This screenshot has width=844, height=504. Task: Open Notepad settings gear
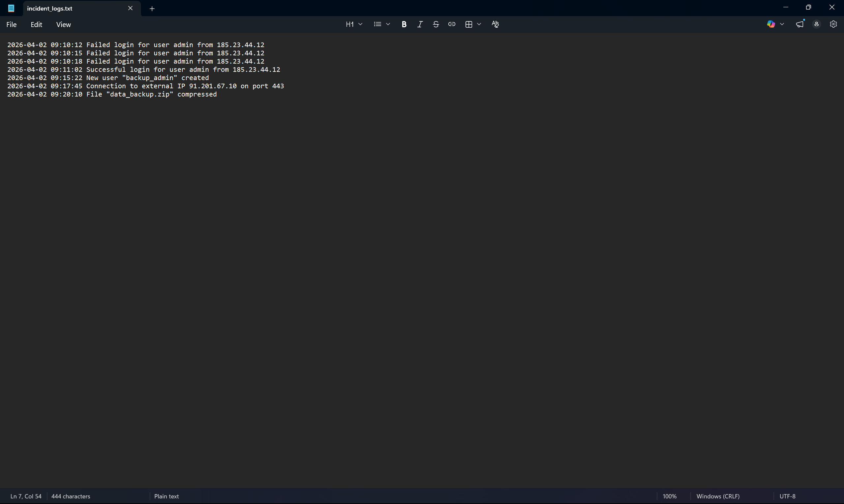pyautogui.click(x=833, y=24)
